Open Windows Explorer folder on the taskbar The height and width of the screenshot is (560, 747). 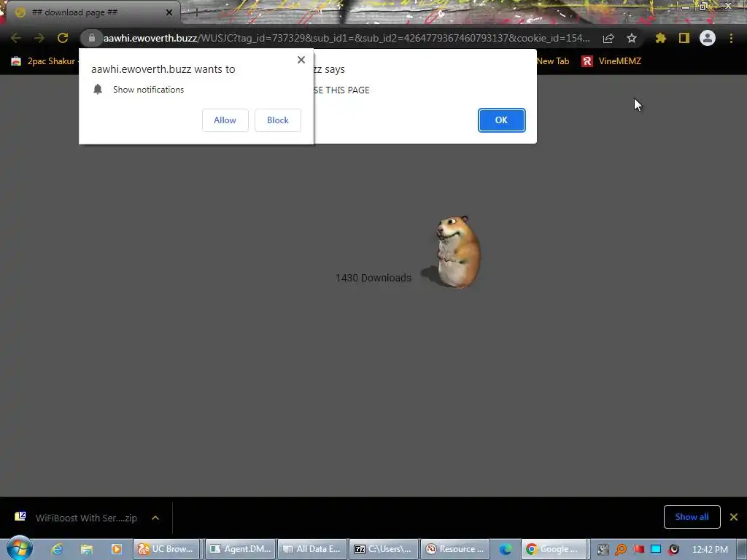87,549
